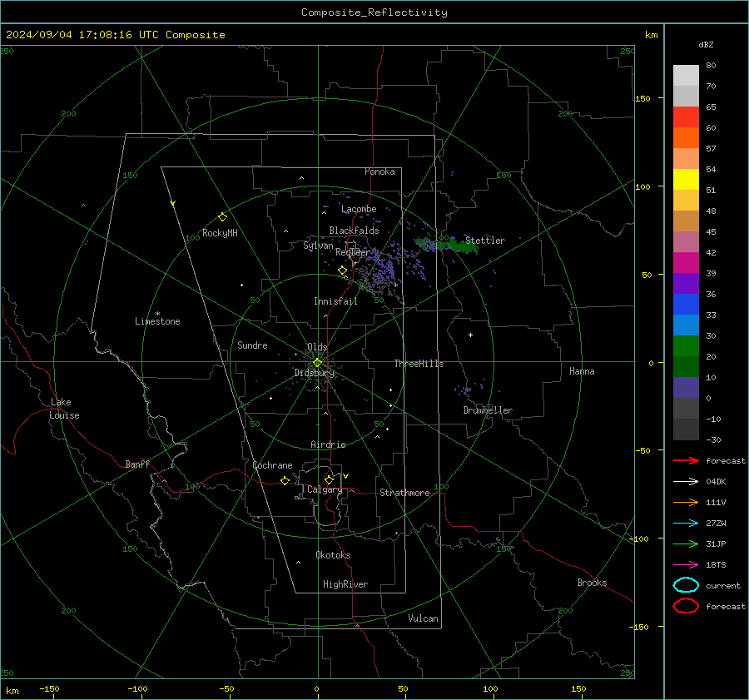
Task: Click the Lacombe town label
Action: point(359,209)
